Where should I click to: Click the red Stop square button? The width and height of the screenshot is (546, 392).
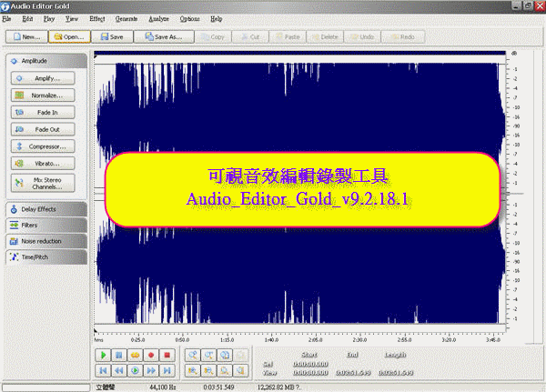pyautogui.click(x=167, y=355)
